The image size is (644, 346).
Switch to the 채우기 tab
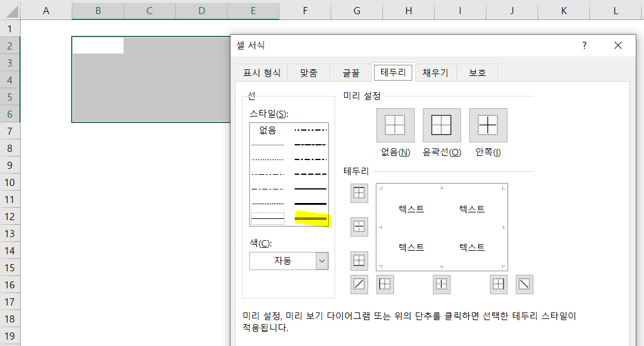(435, 72)
